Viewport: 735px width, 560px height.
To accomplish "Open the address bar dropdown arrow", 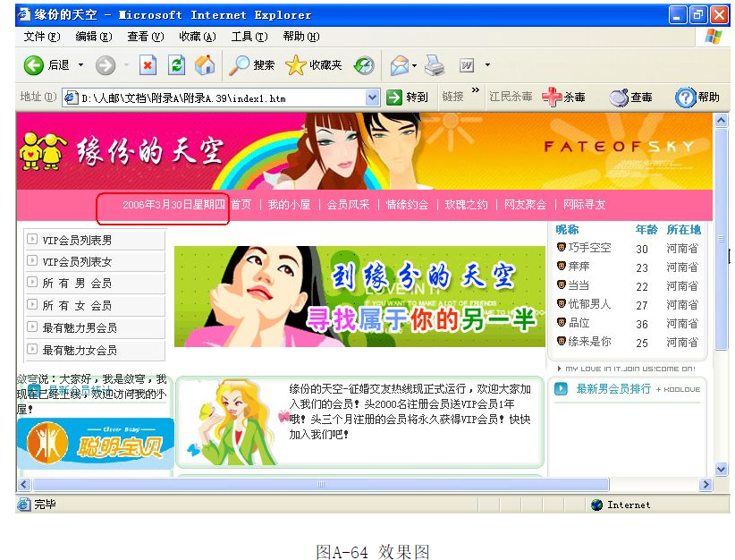I will [x=373, y=98].
